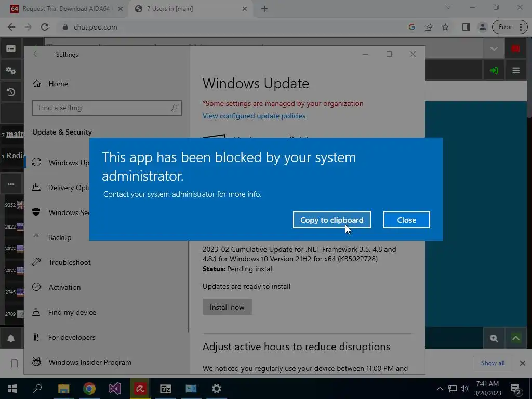Open the volume control in tray
The image size is (532, 399).
(464, 389)
